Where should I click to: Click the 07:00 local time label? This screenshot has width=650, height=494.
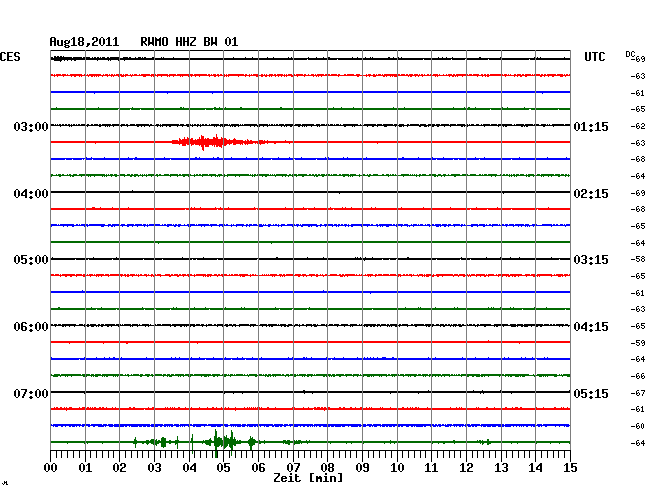[x=31, y=393]
